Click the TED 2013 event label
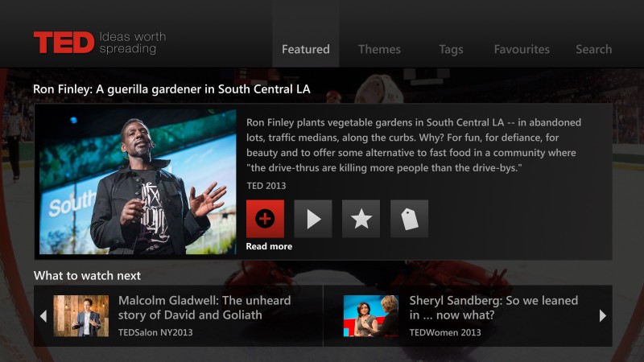 (266, 186)
